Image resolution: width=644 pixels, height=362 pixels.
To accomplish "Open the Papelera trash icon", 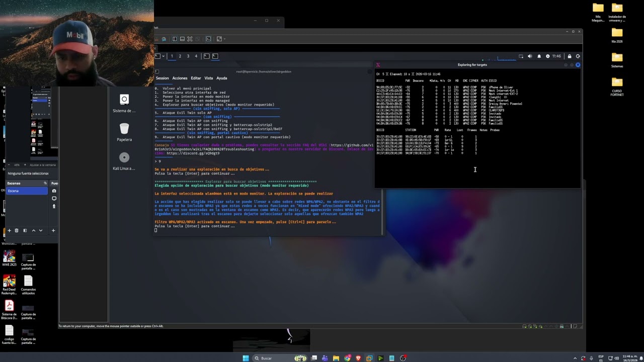I will tap(124, 132).
